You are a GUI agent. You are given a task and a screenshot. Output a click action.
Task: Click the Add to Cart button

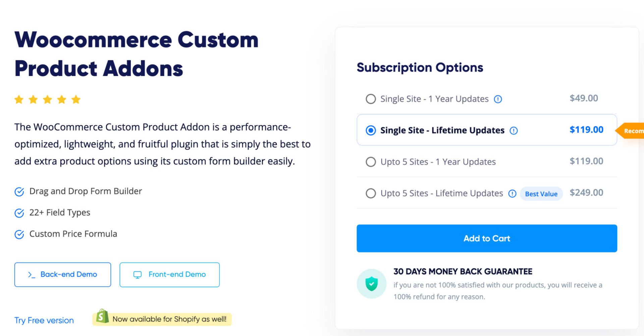[x=487, y=238]
